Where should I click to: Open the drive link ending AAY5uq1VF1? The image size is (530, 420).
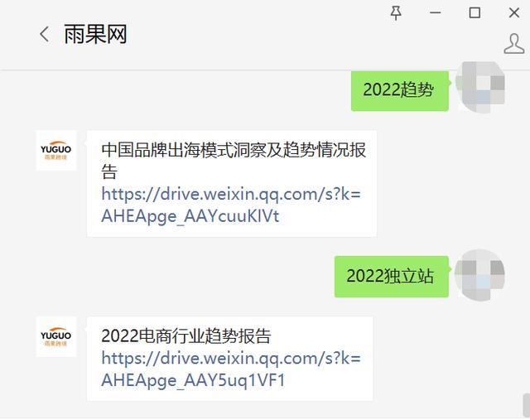(x=231, y=369)
